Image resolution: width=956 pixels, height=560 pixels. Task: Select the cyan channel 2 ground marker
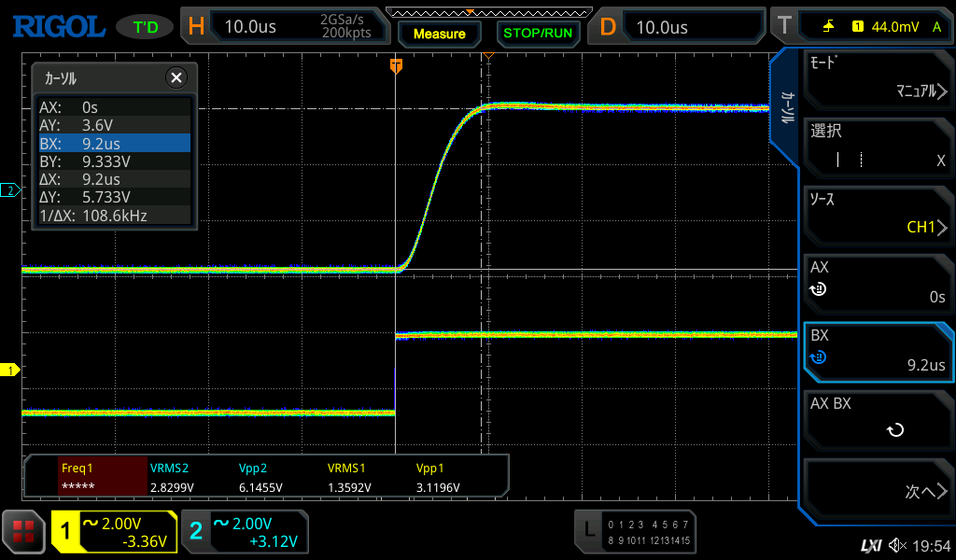coord(10,190)
